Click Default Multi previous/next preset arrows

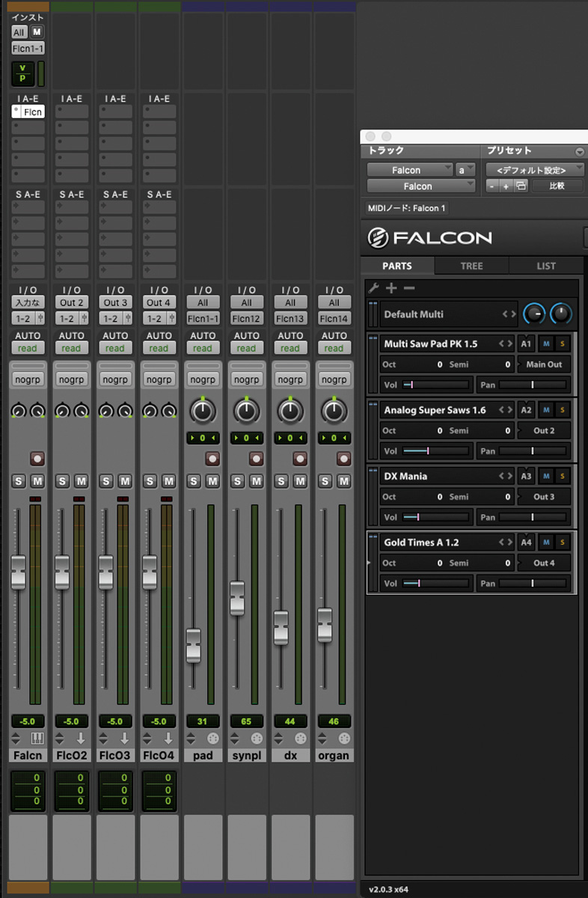tap(509, 314)
